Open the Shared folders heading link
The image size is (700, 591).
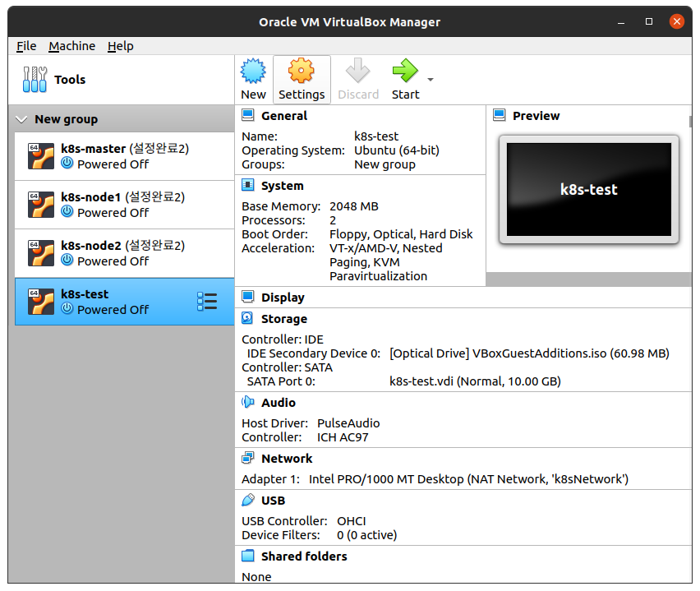pyautogui.click(x=304, y=556)
